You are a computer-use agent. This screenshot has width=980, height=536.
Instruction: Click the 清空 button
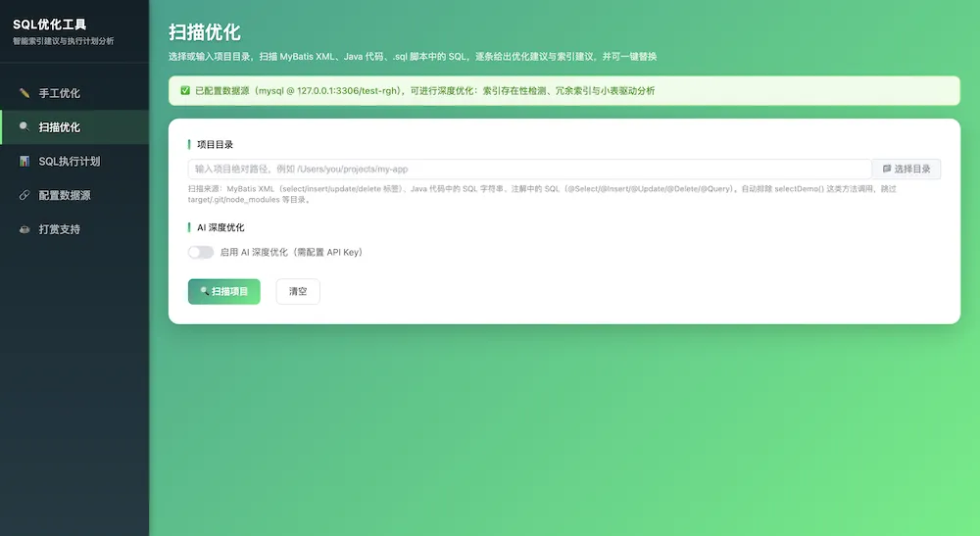click(x=298, y=292)
